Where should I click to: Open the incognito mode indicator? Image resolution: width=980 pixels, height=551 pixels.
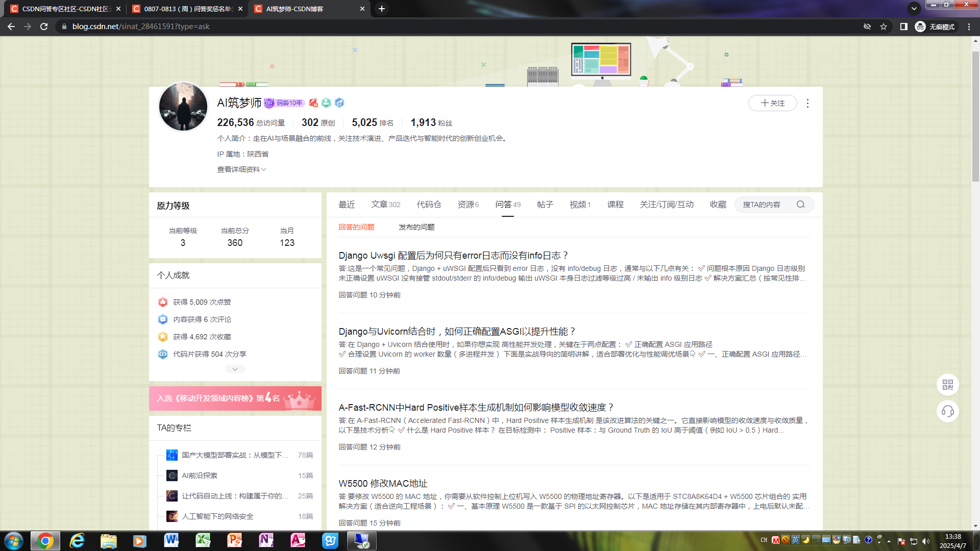[935, 27]
